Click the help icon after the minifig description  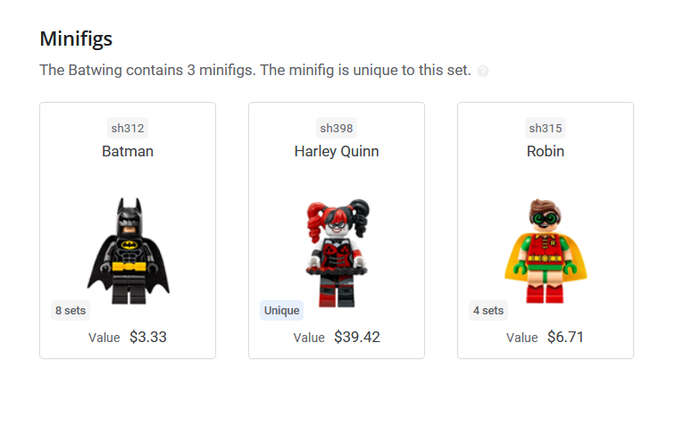[x=483, y=71]
